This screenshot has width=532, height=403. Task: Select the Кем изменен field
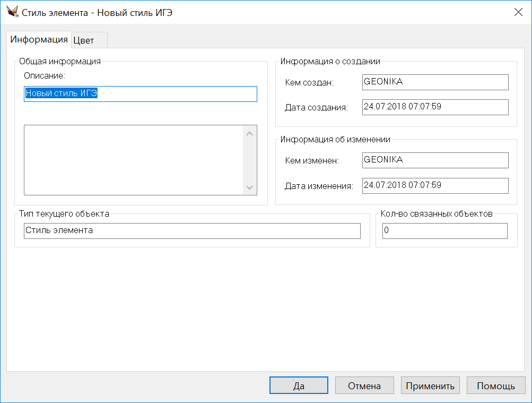pos(435,160)
